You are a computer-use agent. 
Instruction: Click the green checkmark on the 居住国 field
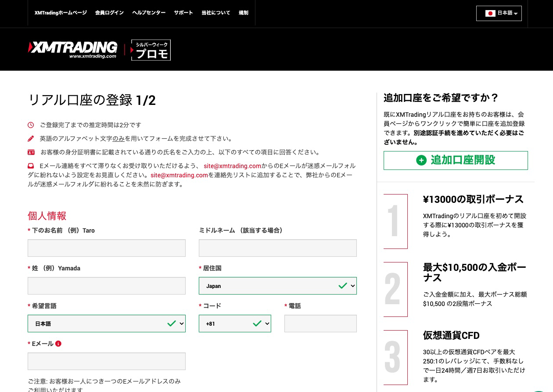click(343, 285)
